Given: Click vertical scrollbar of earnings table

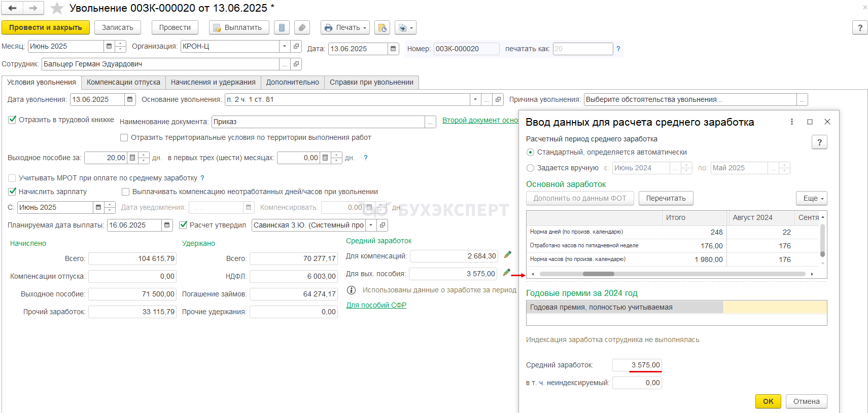Looking at the screenshot, I should (x=822, y=241).
